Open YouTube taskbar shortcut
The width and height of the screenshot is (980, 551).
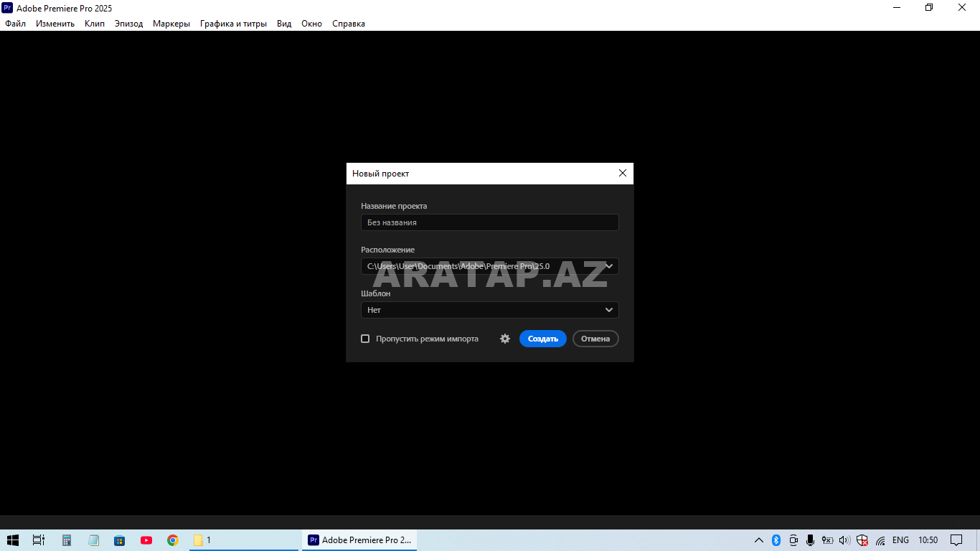pyautogui.click(x=146, y=540)
